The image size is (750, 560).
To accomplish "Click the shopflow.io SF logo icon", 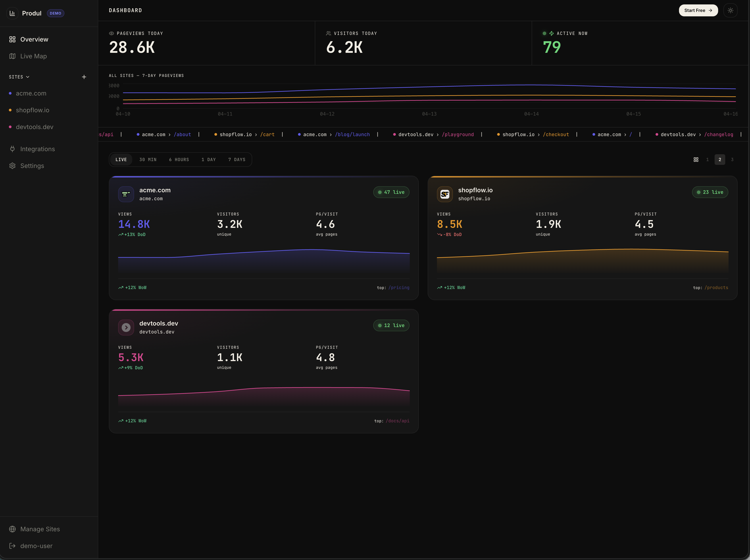I will [444, 194].
